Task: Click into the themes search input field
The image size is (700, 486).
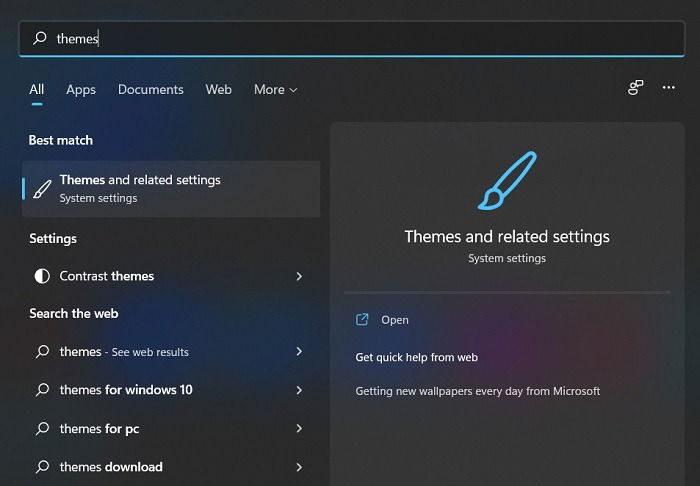Action: tap(352, 39)
